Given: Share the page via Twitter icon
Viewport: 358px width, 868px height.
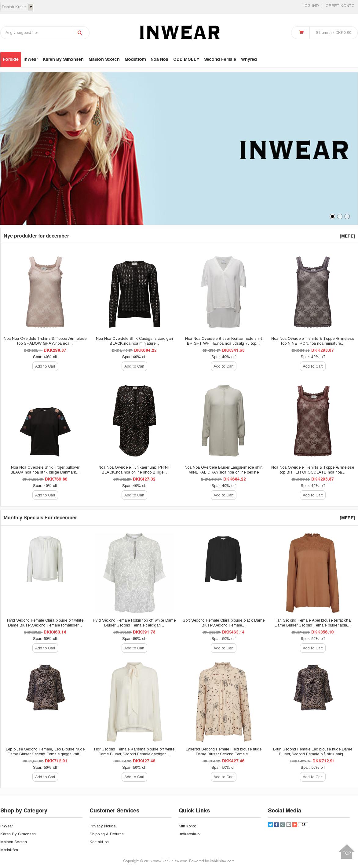Looking at the screenshot, I should coord(270,825).
